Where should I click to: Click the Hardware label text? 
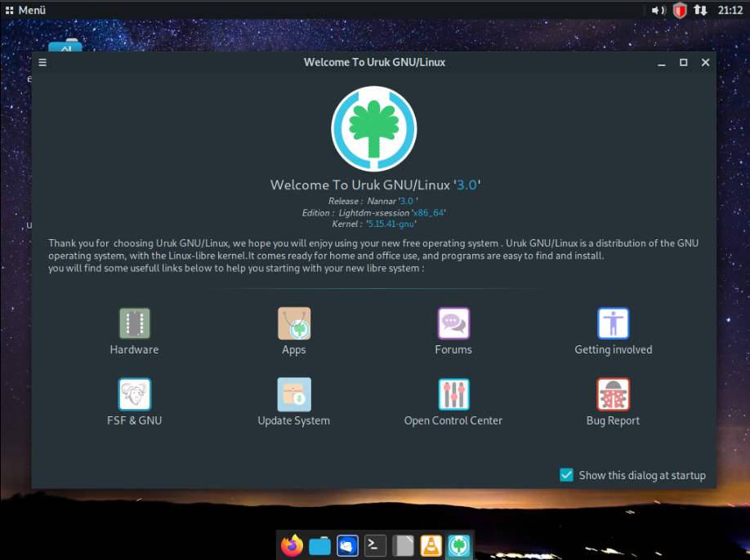135,349
